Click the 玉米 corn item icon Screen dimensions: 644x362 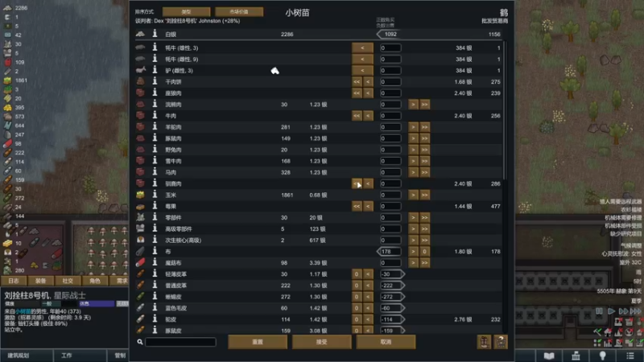point(140,195)
